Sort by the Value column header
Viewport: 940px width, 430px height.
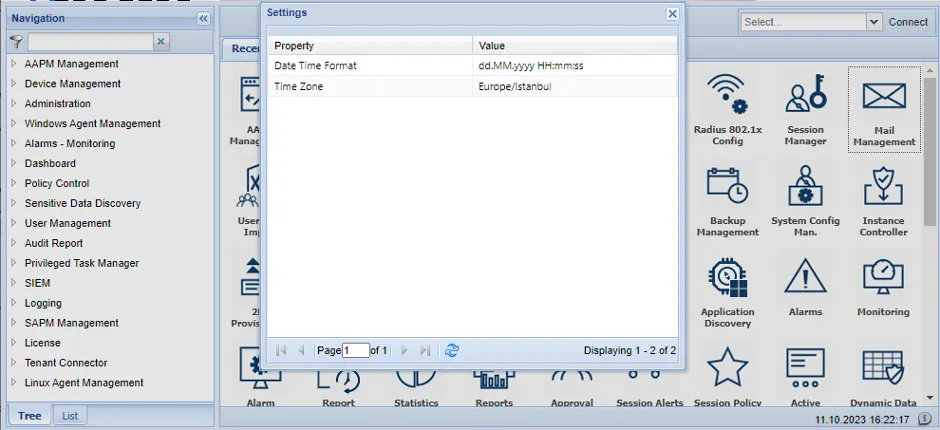click(575, 46)
